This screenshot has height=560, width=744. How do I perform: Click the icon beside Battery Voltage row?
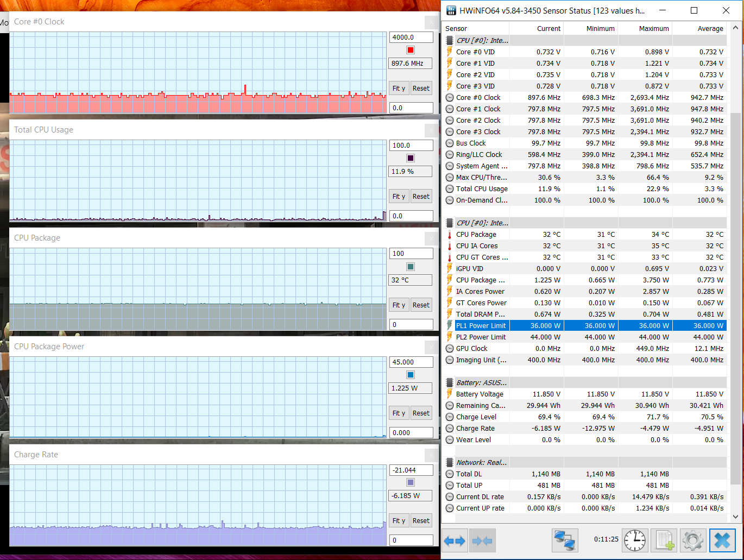tap(450, 394)
